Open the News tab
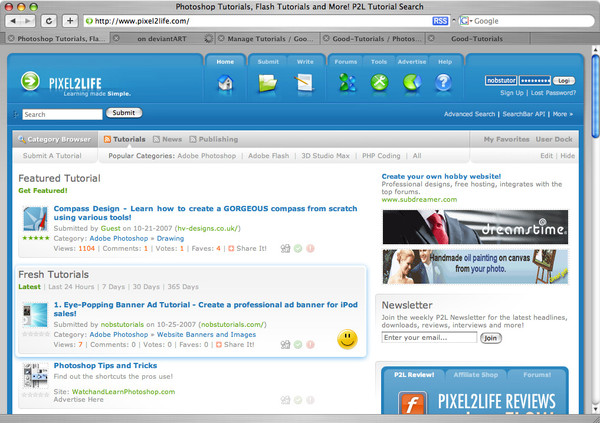600x423 pixels. (x=168, y=139)
